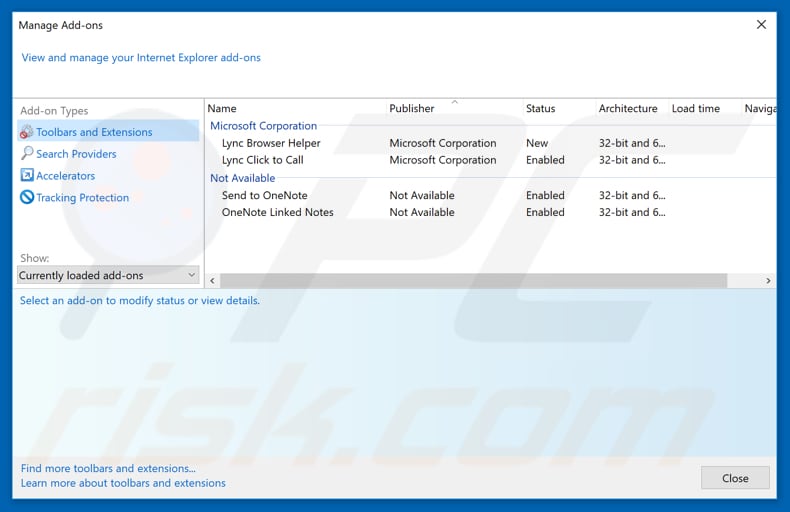Sort by Load time column header
Screen dimensions: 790x512
[695, 108]
